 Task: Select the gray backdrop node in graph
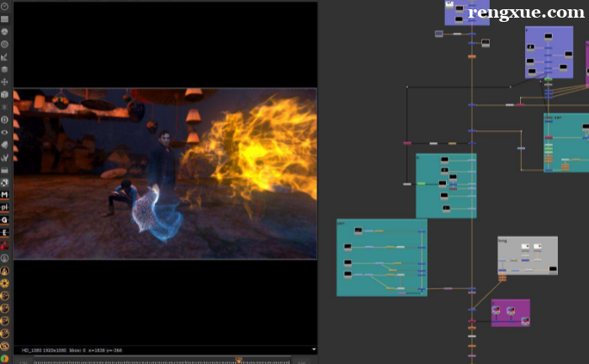[x=528, y=256]
